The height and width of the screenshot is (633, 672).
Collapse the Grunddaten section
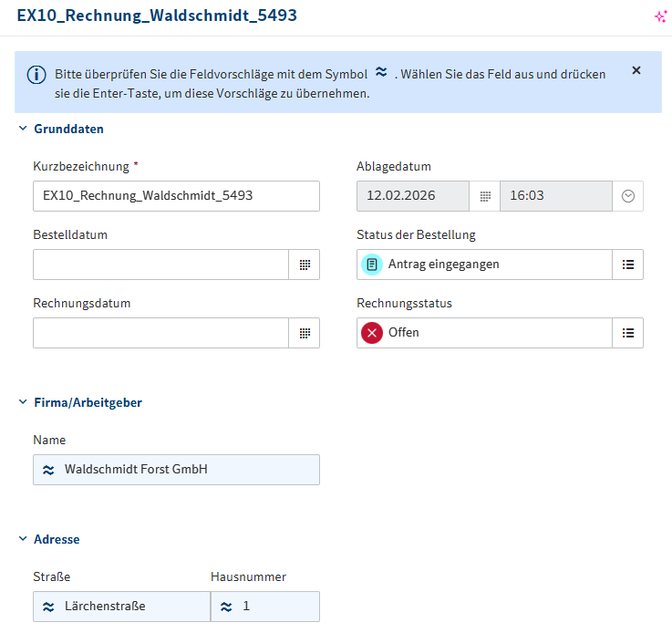tap(23, 129)
